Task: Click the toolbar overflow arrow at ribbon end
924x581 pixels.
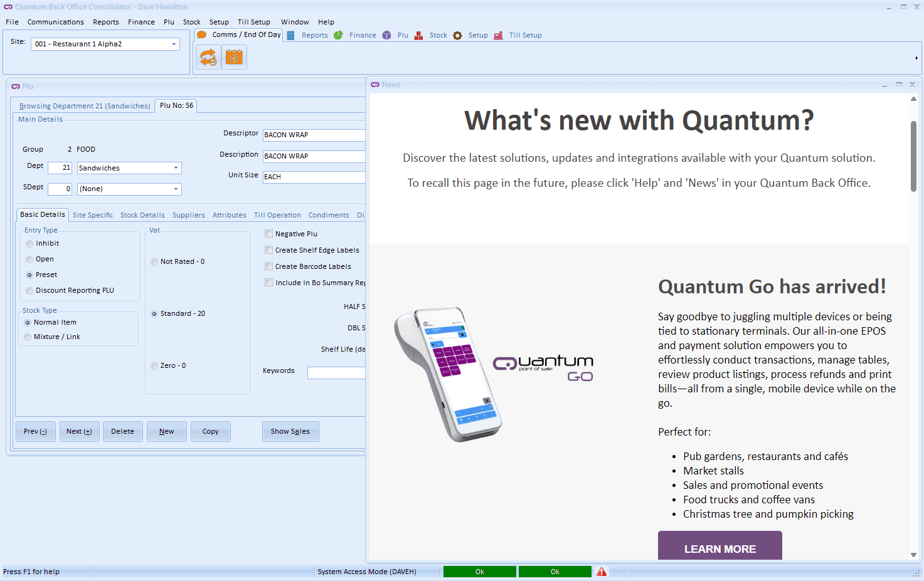Action: coord(916,58)
